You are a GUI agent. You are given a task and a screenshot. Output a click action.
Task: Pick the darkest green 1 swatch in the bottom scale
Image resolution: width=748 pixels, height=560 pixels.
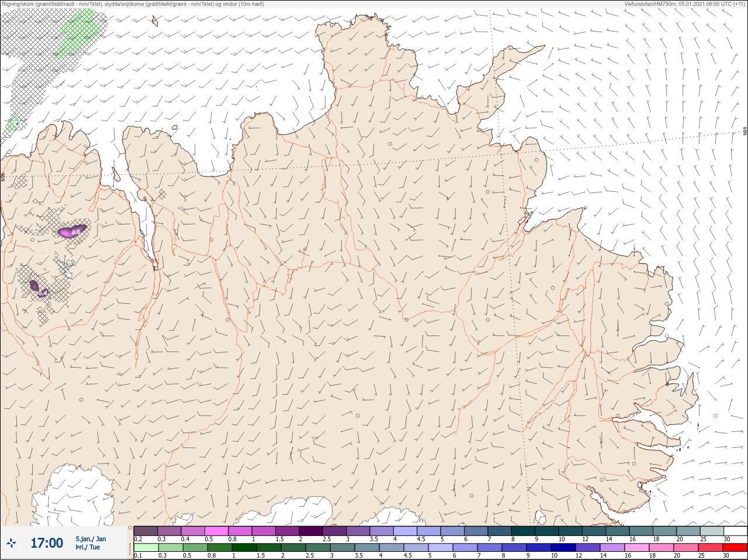click(243, 548)
